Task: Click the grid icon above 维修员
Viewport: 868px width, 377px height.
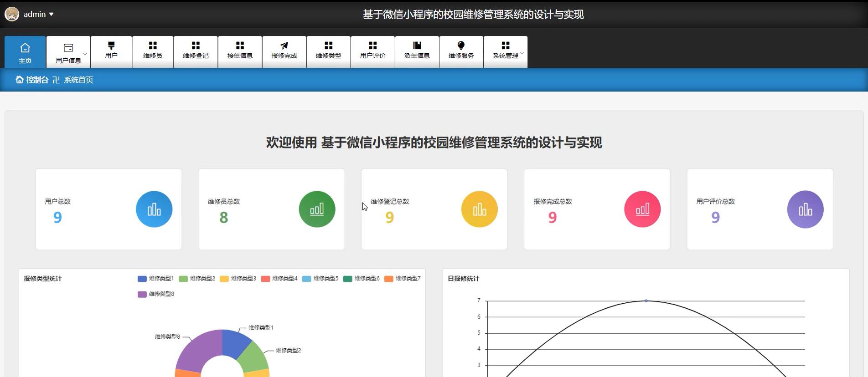Action: pyautogui.click(x=153, y=45)
